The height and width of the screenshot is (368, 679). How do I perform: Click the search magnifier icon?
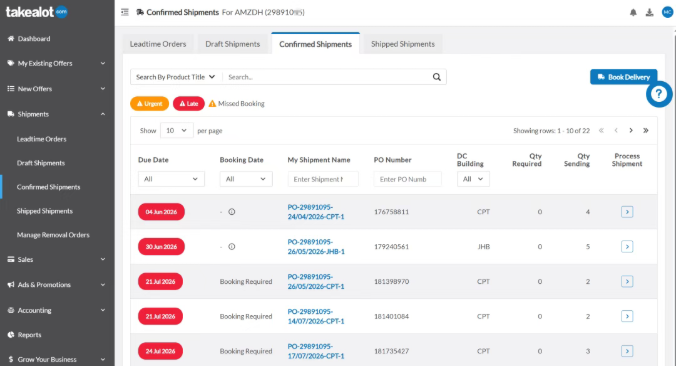436,77
